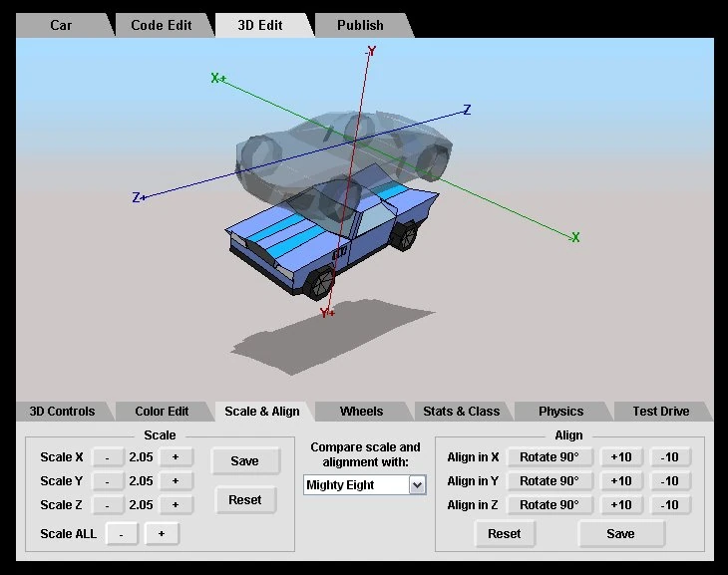Enlarge all axes with Scale ALL plus
This screenshot has height=575, width=728.
tap(162, 534)
